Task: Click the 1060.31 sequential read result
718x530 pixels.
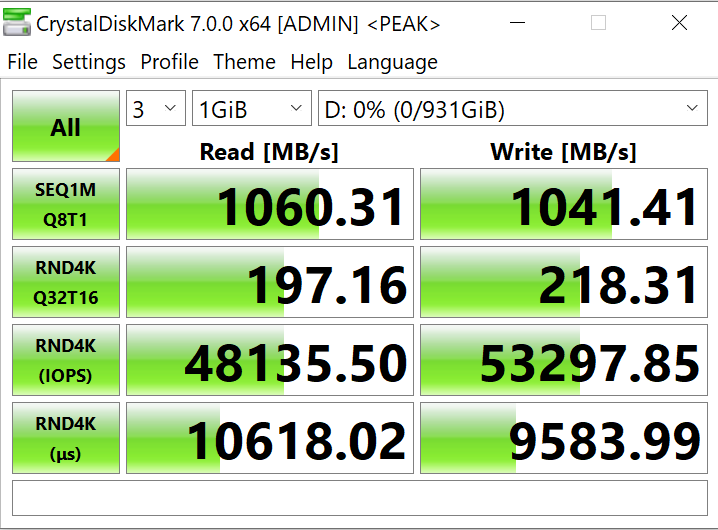Action: click(270, 206)
